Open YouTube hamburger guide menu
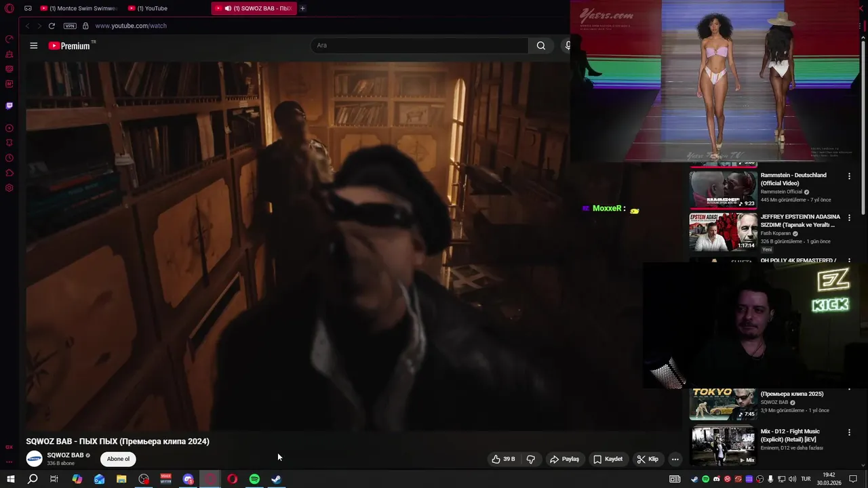Screen dimensions: 868x488 (34, 45)
